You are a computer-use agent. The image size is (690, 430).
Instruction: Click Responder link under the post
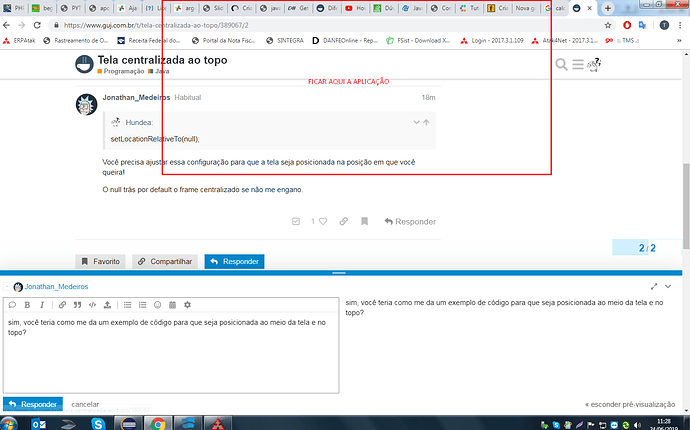point(410,221)
